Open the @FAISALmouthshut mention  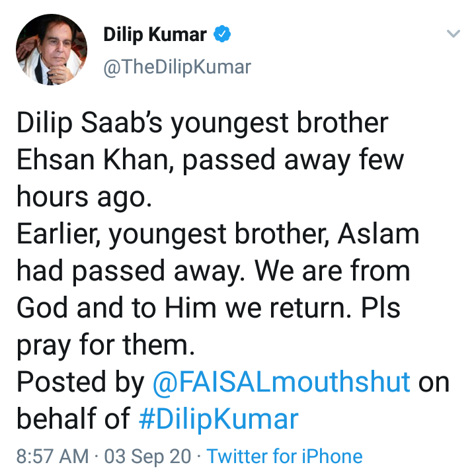coord(282,382)
